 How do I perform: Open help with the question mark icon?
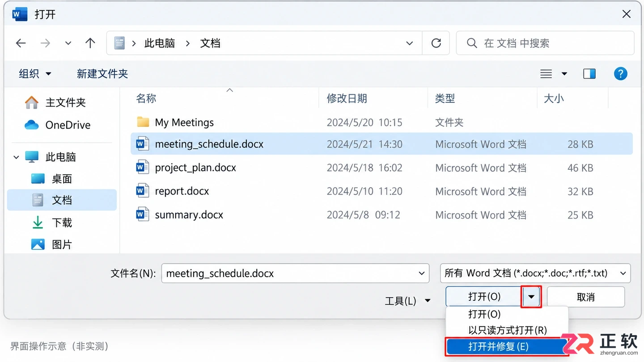click(620, 74)
